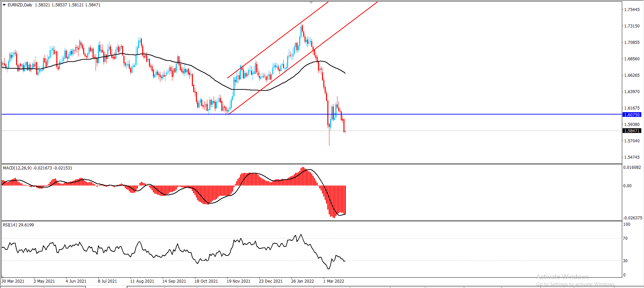Click the RSI 30 level label
This screenshot has width=644, height=288.
(x=625, y=261)
